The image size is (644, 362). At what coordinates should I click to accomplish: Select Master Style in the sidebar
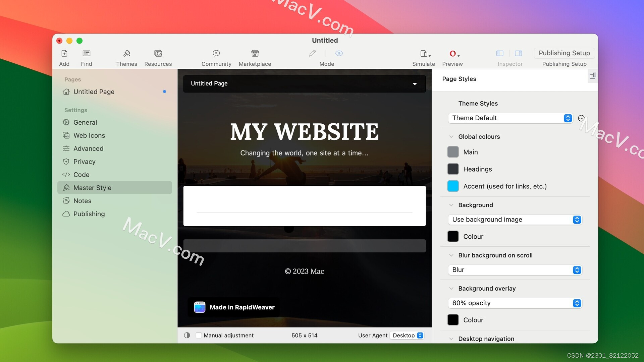click(92, 188)
